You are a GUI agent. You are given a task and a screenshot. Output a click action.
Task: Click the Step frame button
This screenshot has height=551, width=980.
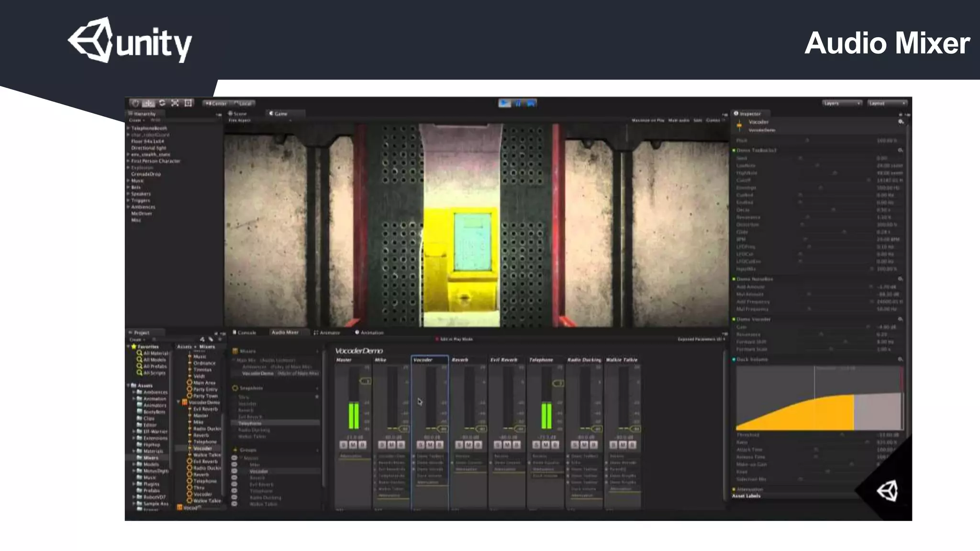531,103
